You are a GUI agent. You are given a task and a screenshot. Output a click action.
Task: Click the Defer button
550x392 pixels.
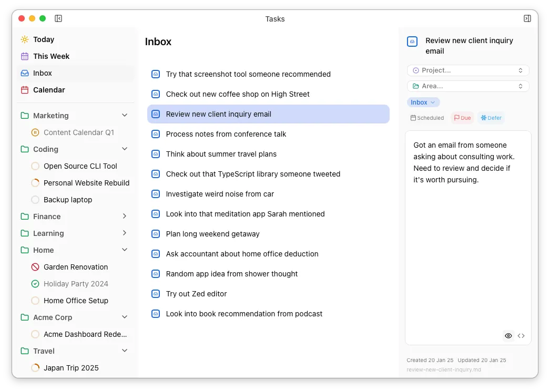click(x=491, y=118)
